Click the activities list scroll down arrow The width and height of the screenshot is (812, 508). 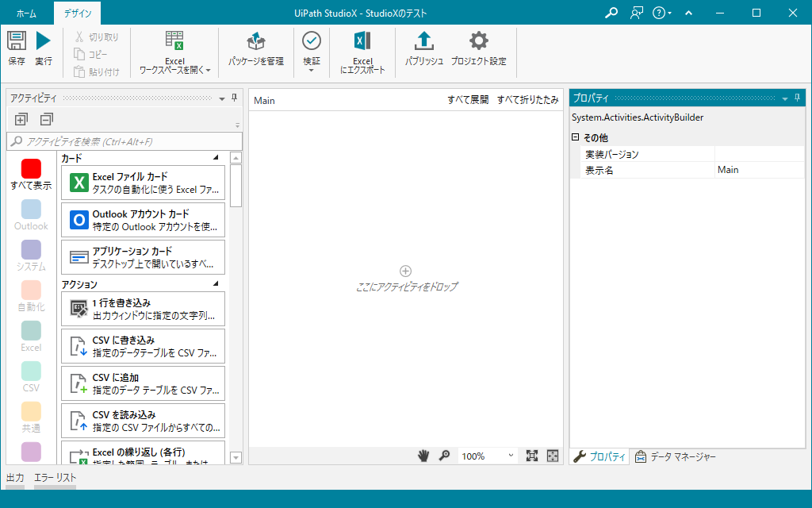pos(236,457)
